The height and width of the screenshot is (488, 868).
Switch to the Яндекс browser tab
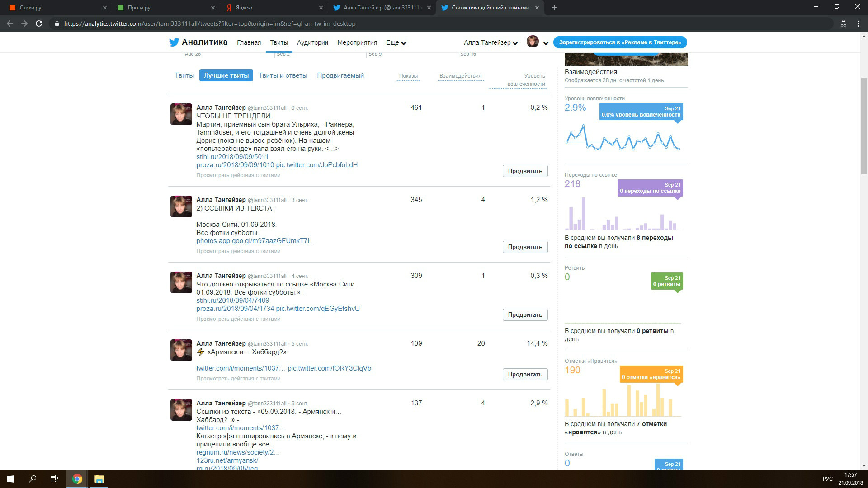tap(274, 8)
